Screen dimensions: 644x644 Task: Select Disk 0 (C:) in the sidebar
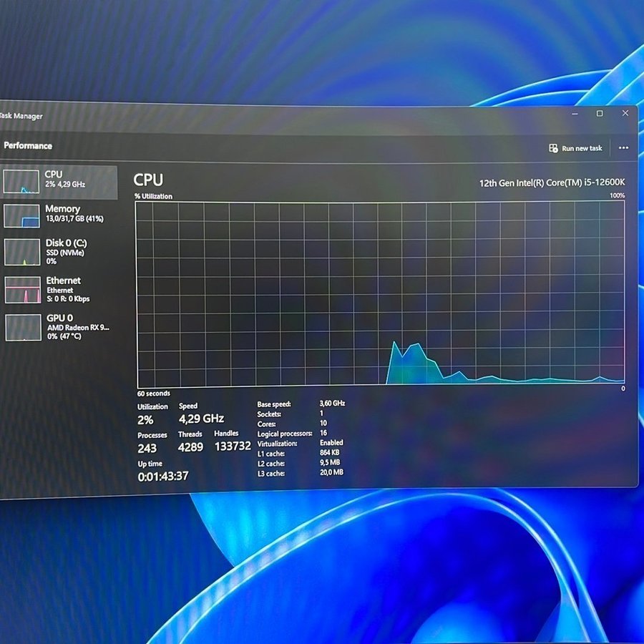59,252
